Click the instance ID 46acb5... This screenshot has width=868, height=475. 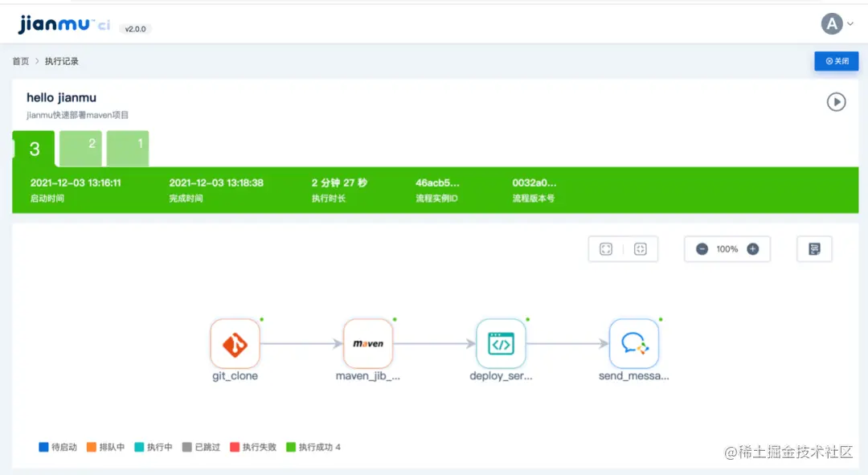coord(437,182)
